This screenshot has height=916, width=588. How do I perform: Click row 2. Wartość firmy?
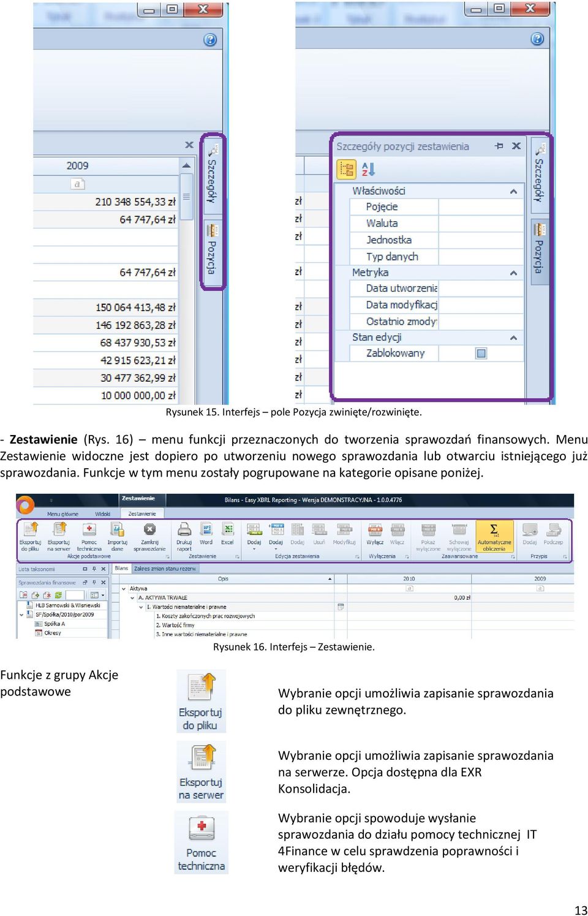coord(176,625)
